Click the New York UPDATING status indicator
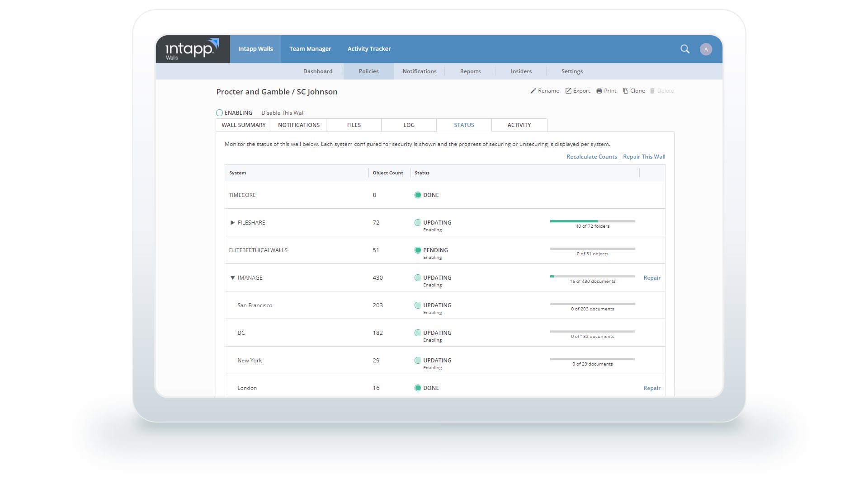868x488 pixels. click(418, 361)
